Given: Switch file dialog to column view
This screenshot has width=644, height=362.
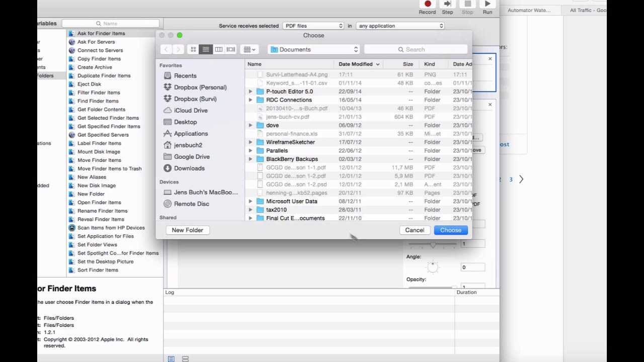Looking at the screenshot, I should [x=218, y=49].
